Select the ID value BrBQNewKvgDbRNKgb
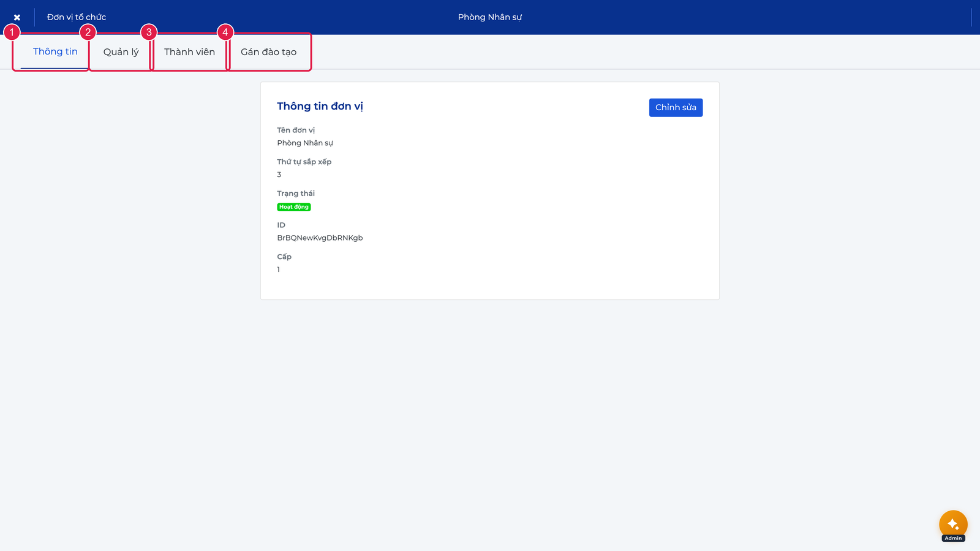980x551 pixels. click(x=320, y=238)
